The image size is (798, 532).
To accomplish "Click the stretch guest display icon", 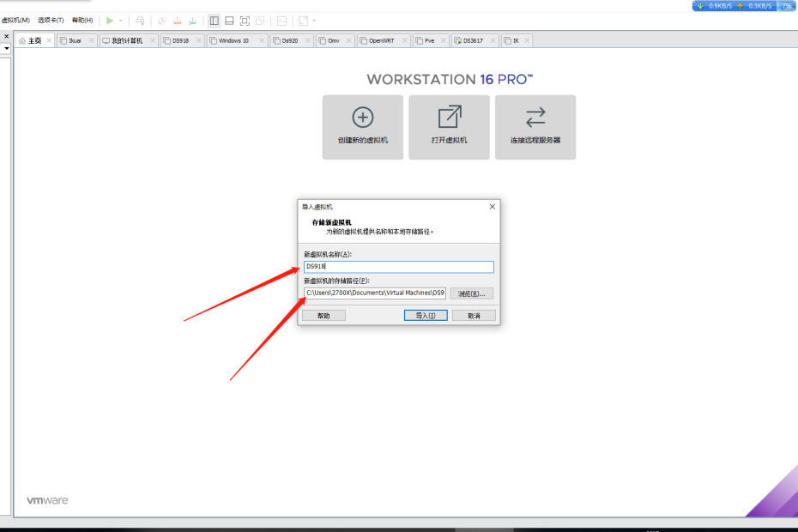I will tap(303, 21).
